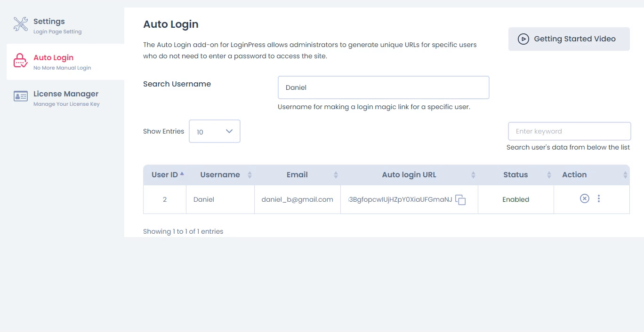Click the user ID cell showing 2
Viewport: 644px width, 332px height.
pos(165,199)
